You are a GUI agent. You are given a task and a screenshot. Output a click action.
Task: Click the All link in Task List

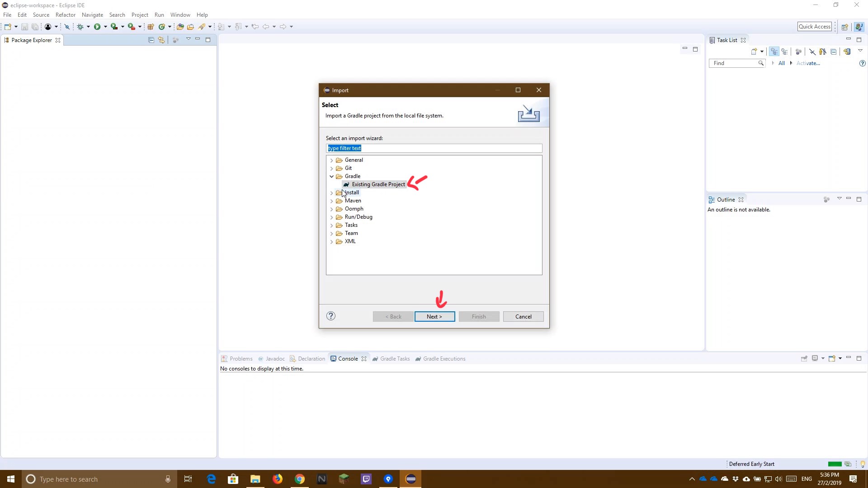point(781,63)
